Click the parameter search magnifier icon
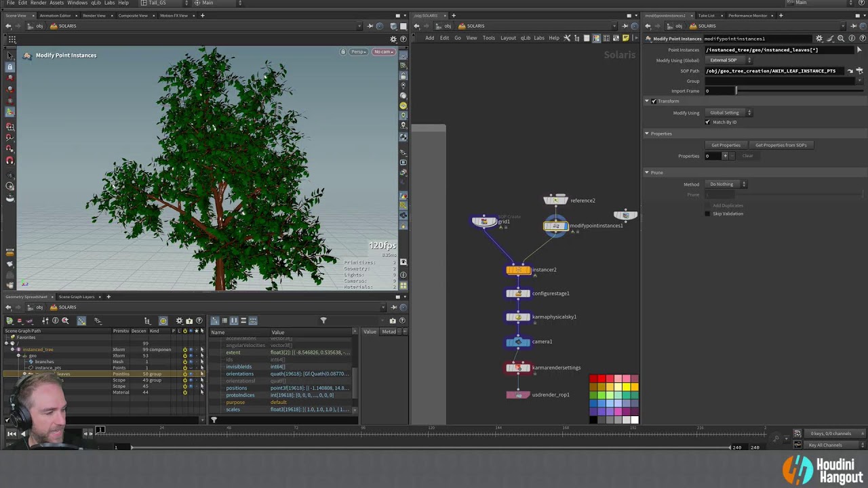Image resolution: width=868 pixels, height=488 pixels. (x=841, y=39)
